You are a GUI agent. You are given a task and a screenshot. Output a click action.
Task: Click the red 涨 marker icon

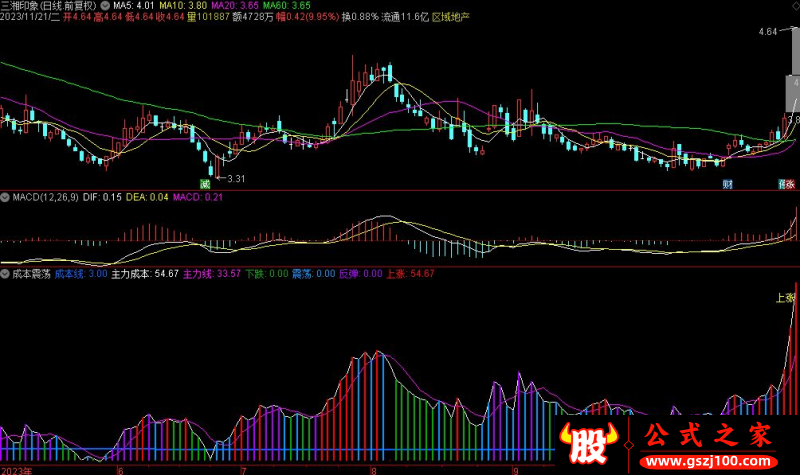click(x=790, y=184)
